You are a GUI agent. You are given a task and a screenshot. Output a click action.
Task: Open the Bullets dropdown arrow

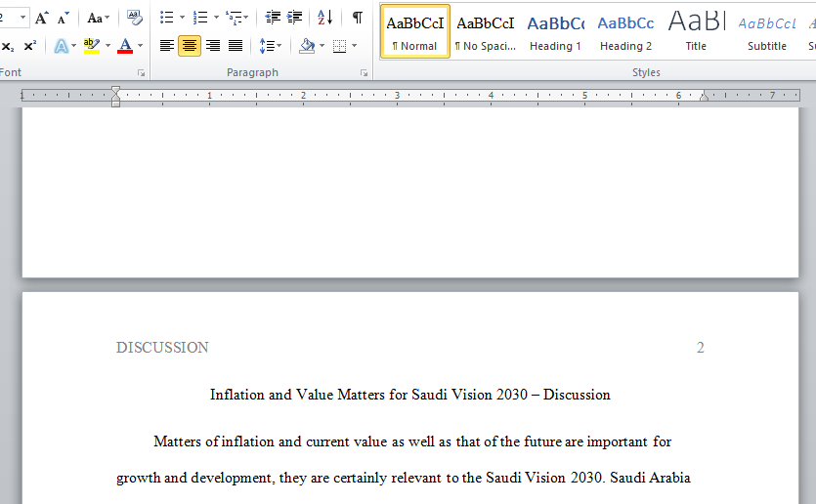coord(182,19)
